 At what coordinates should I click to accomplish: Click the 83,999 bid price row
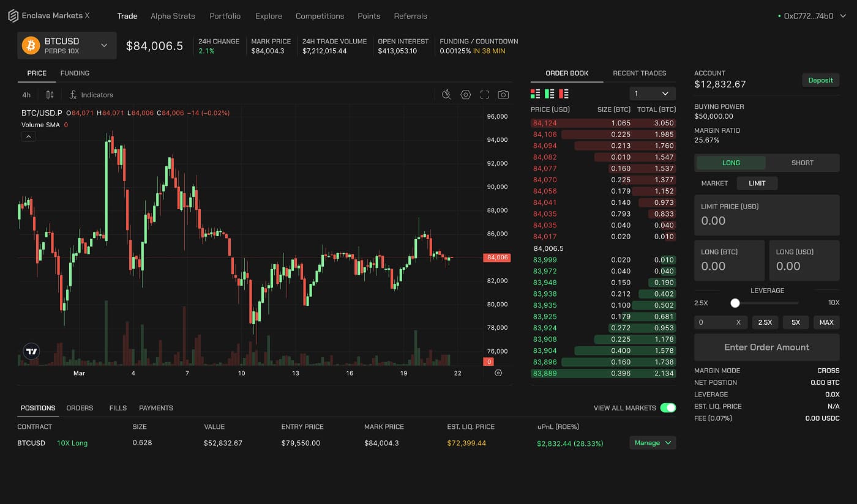pyautogui.click(x=603, y=260)
